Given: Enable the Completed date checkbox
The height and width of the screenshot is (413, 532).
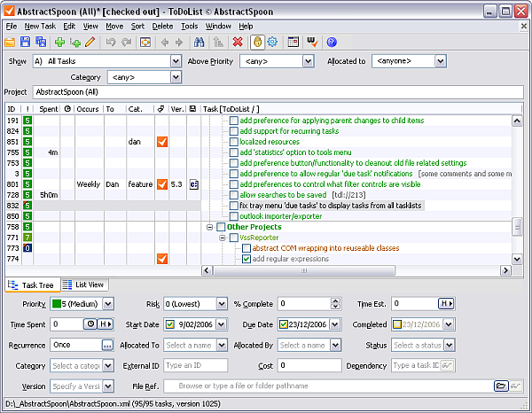Looking at the screenshot, I should point(397,324).
